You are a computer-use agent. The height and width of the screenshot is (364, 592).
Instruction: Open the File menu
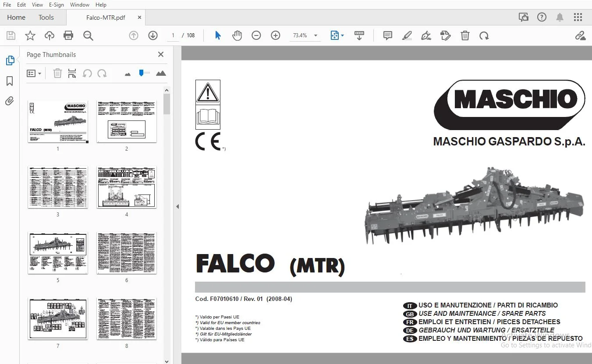(x=7, y=4)
